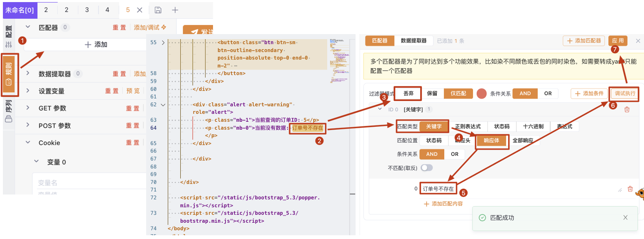Image resolution: width=644 pixels, height=239 pixels.
Task: Collapse the 变量 0 entry
Action: point(37,162)
